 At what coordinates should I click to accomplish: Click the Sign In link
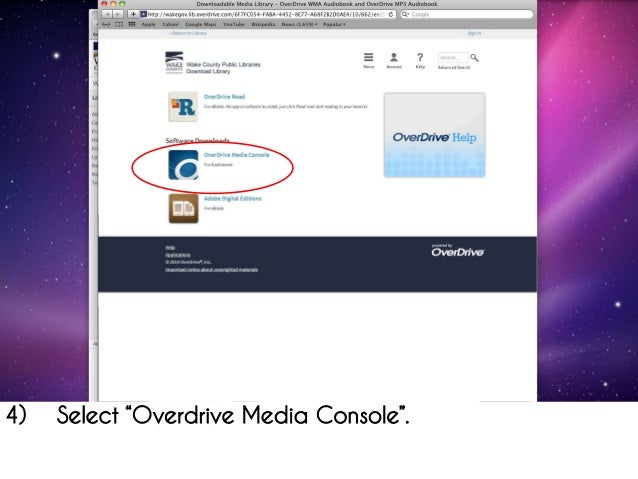coord(474,33)
